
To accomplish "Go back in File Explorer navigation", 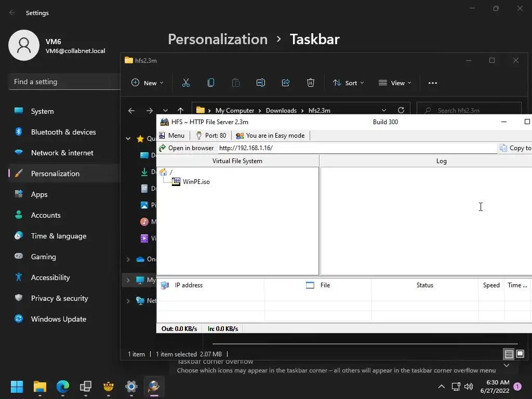I will pos(131,111).
